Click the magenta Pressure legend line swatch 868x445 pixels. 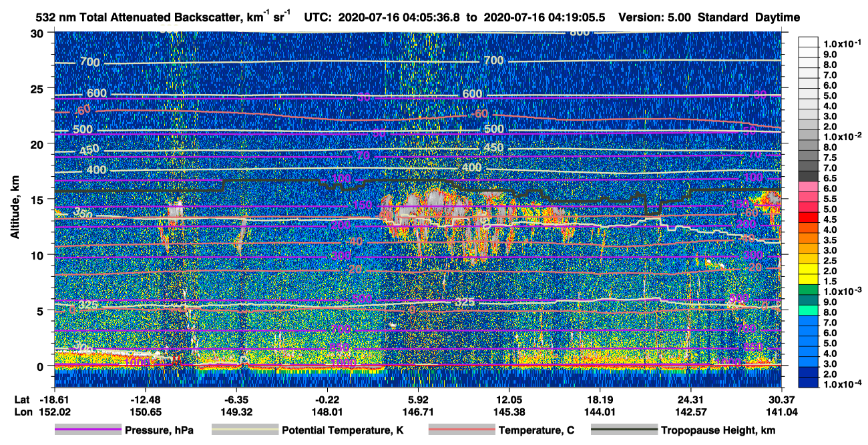point(87,430)
